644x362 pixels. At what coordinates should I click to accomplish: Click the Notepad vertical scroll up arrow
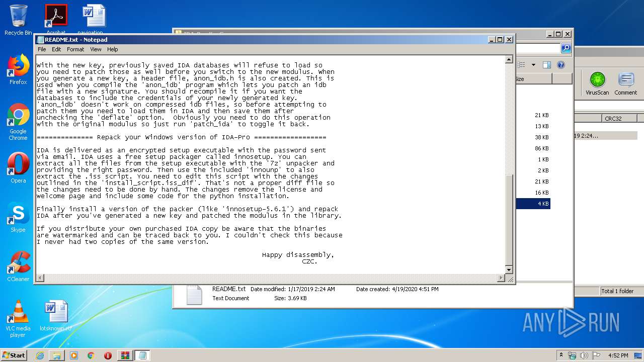pyautogui.click(x=509, y=60)
